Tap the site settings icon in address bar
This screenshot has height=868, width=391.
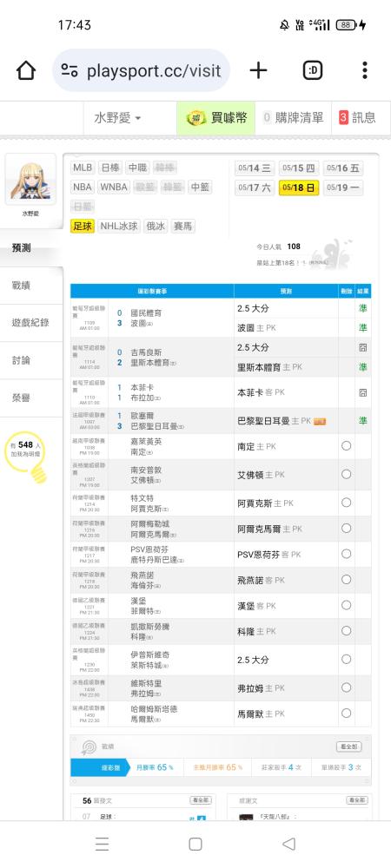click(70, 70)
